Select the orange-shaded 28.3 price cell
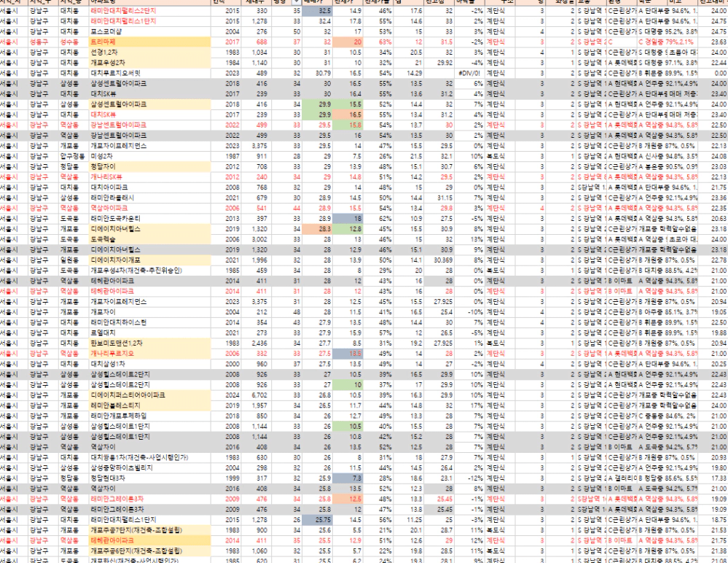728x563 pixels. click(x=317, y=229)
